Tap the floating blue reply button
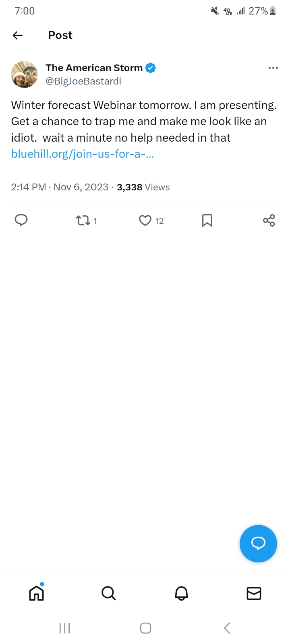This screenshot has height=644, width=290. pyautogui.click(x=258, y=543)
